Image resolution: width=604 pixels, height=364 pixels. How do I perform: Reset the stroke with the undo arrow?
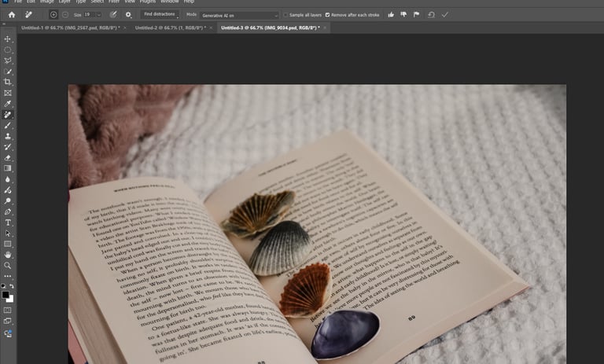point(431,15)
